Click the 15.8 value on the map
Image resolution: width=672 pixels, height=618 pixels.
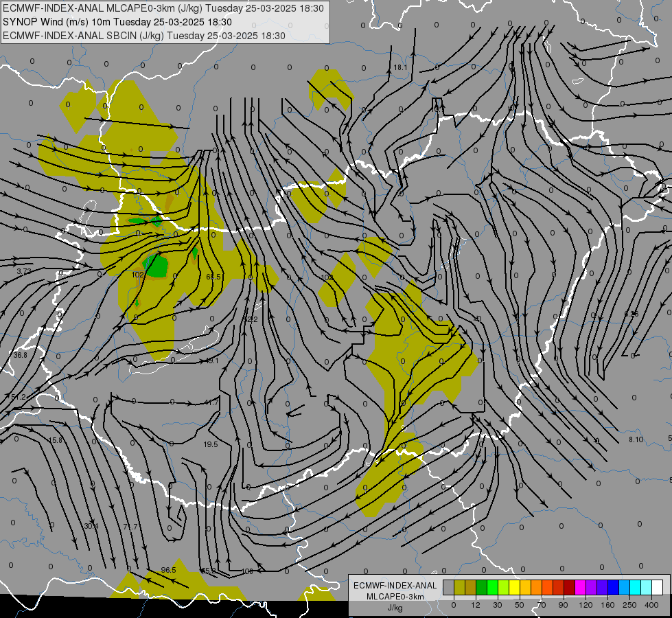pyautogui.click(x=56, y=440)
